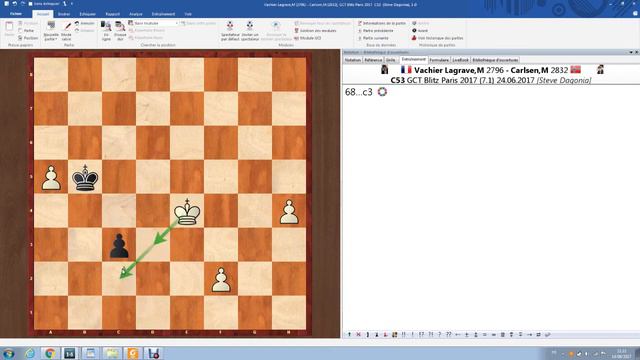The width and height of the screenshot is (640, 360).
Task: Click the save icon in title bar
Action: 6,4
